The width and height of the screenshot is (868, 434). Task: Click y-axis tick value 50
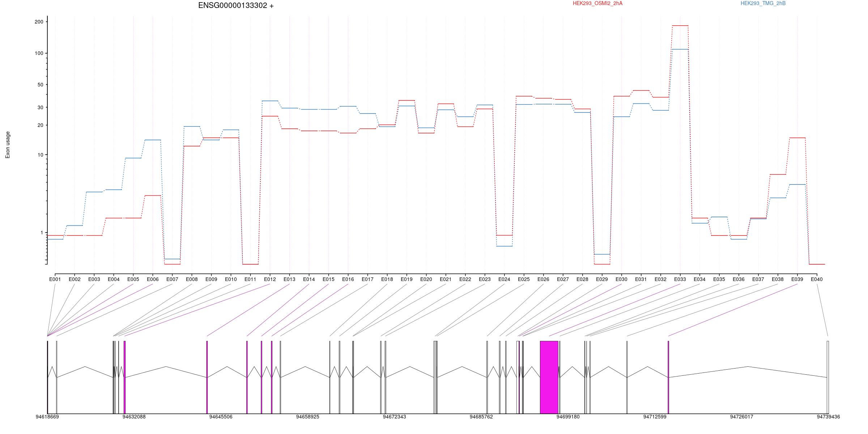point(40,85)
